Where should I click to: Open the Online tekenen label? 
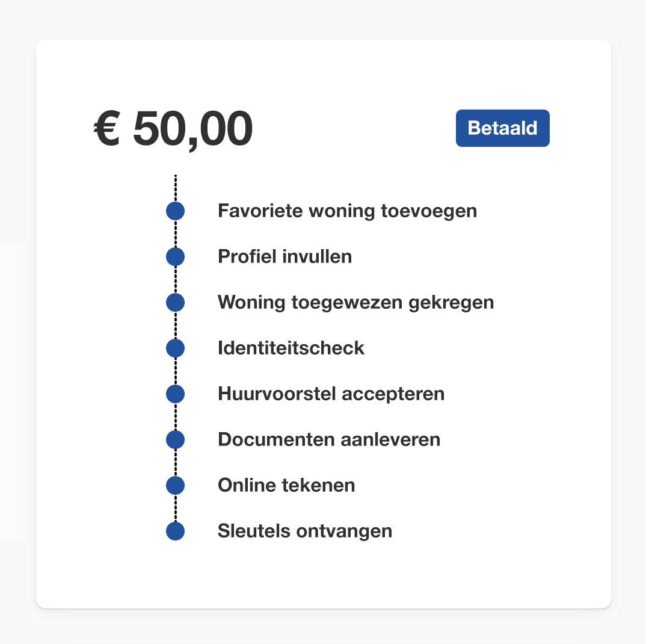[286, 485]
